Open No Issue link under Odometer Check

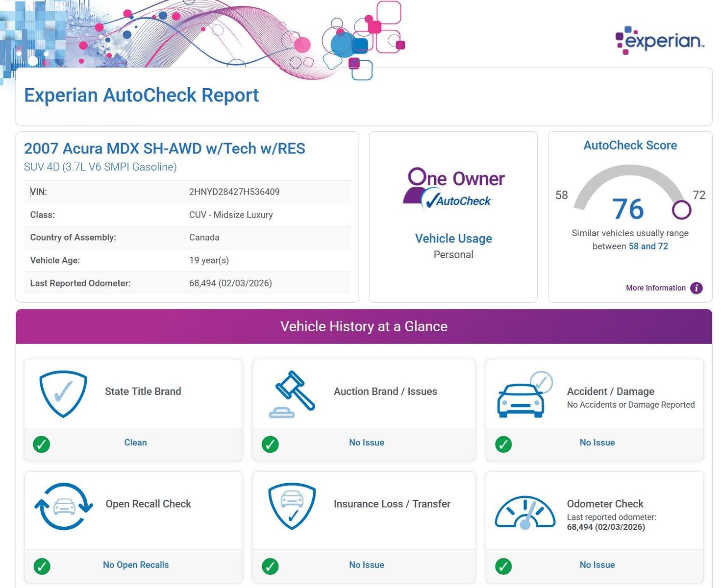pos(597,564)
